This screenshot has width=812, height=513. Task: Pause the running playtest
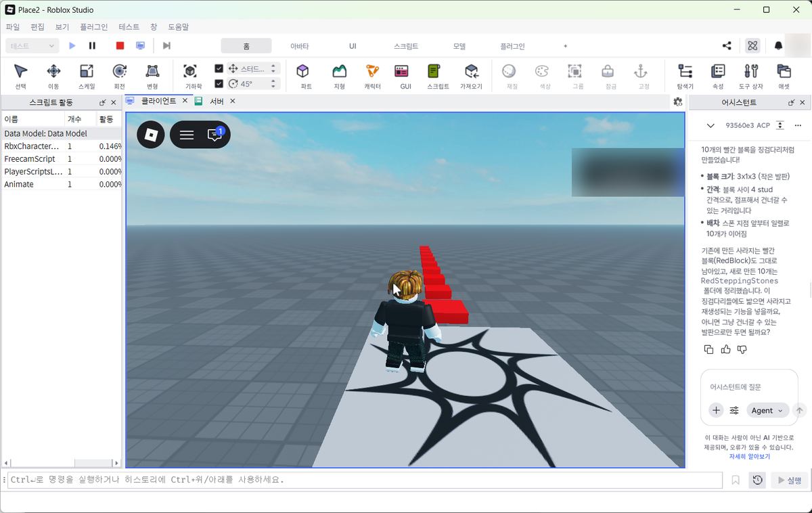click(93, 45)
